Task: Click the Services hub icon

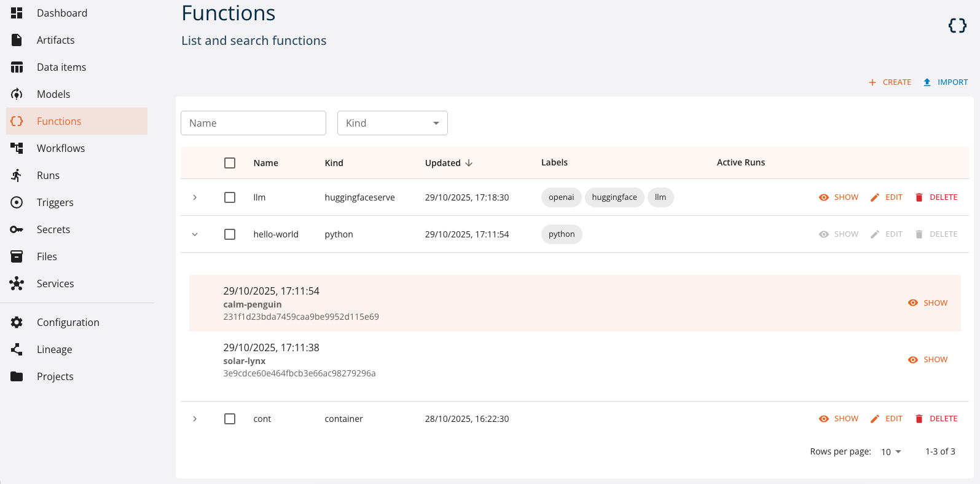Action: pyautogui.click(x=17, y=284)
